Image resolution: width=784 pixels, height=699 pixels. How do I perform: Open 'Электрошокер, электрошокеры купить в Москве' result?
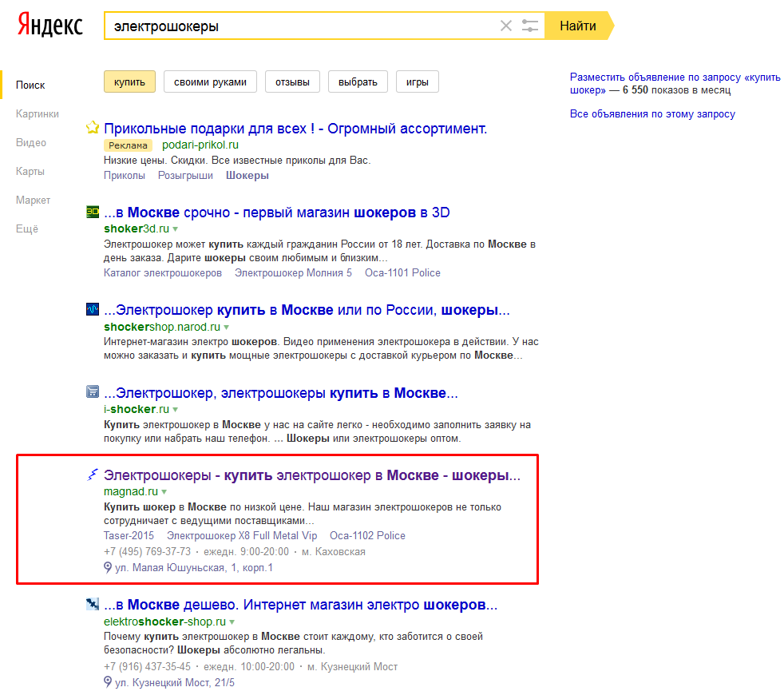[x=281, y=393]
